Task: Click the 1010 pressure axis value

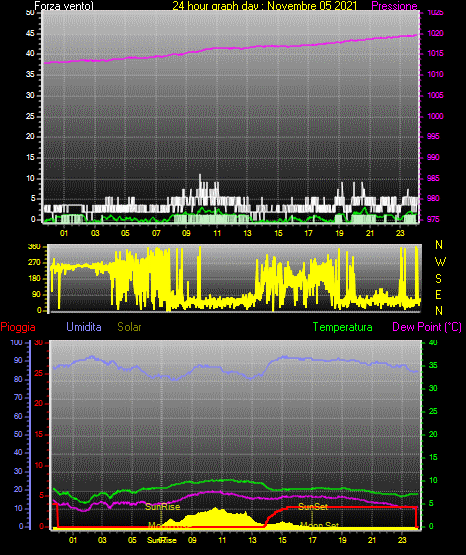Action: [x=435, y=74]
